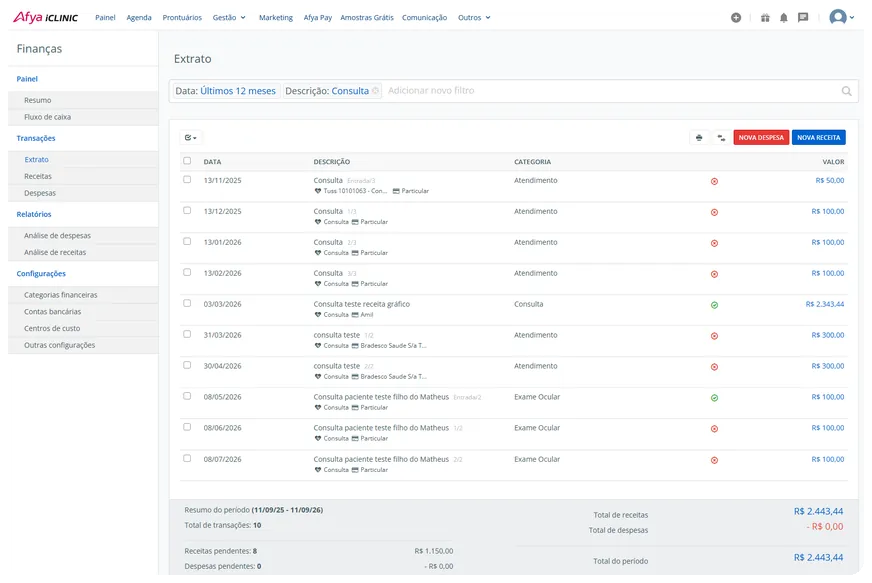Screen dimensions: 872x583
Task: Click the green paid status icon for 03/03/2026
Action: pyautogui.click(x=715, y=305)
